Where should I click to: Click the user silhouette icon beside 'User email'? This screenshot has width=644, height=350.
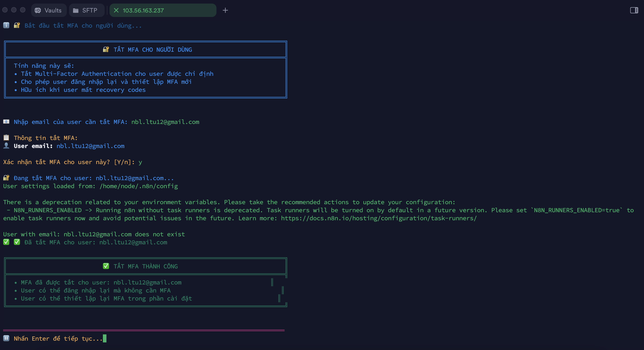point(6,146)
